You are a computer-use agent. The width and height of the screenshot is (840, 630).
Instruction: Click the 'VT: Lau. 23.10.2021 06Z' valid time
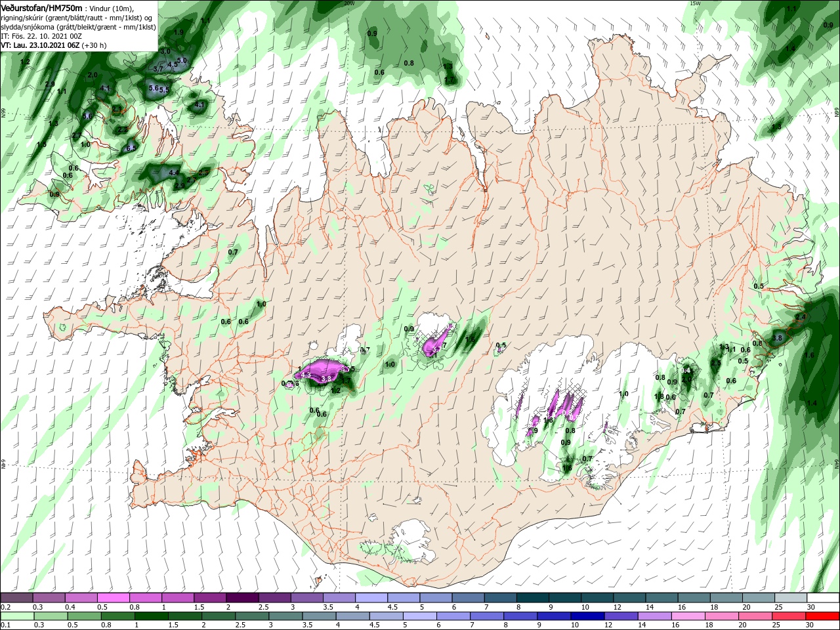pos(40,45)
